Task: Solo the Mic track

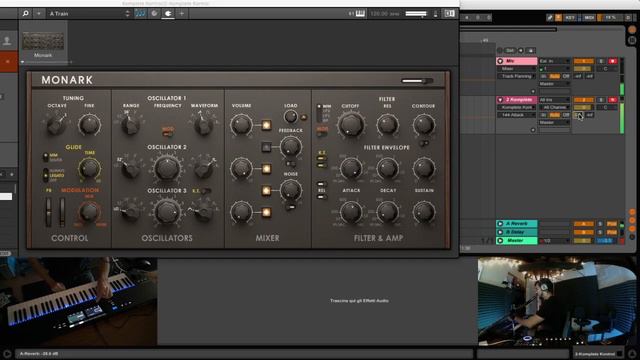Action: (601, 61)
